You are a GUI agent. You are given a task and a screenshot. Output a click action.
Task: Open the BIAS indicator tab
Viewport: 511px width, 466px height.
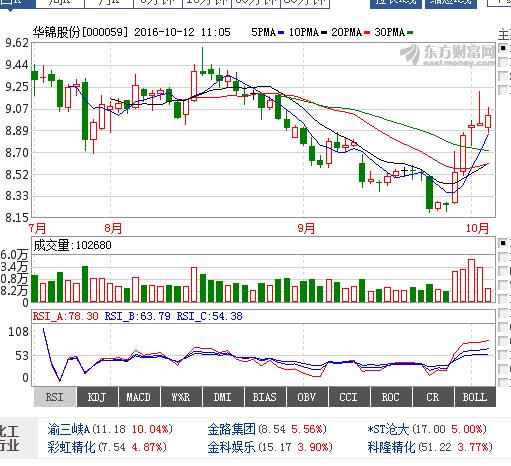[x=265, y=397]
